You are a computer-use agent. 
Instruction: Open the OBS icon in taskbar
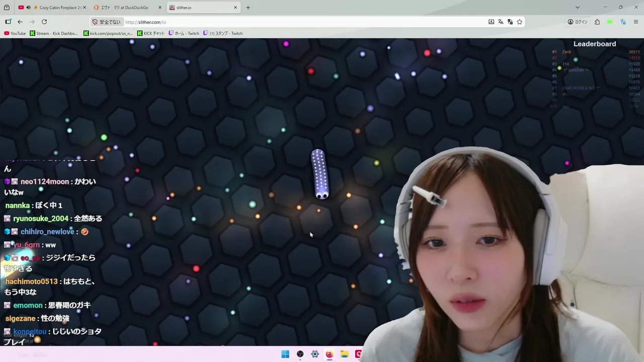[x=300, y=354]
